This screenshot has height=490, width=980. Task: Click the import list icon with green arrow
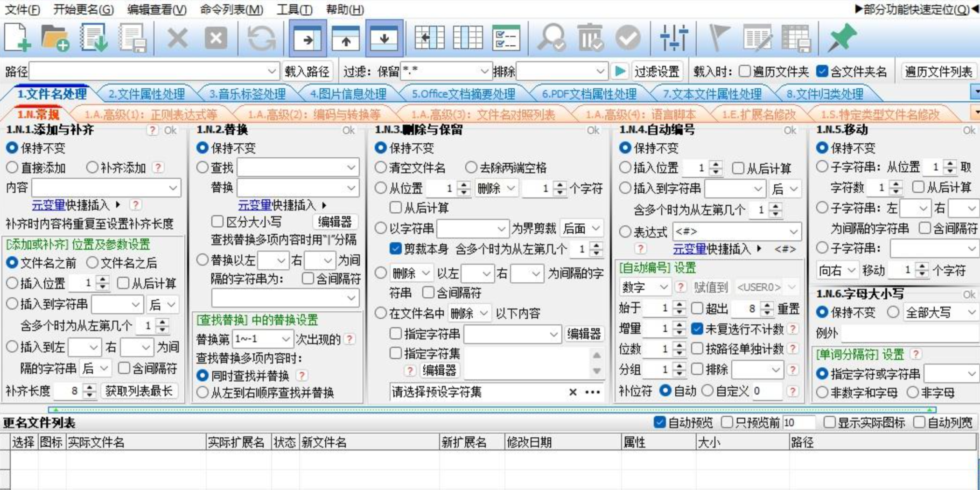93,37
